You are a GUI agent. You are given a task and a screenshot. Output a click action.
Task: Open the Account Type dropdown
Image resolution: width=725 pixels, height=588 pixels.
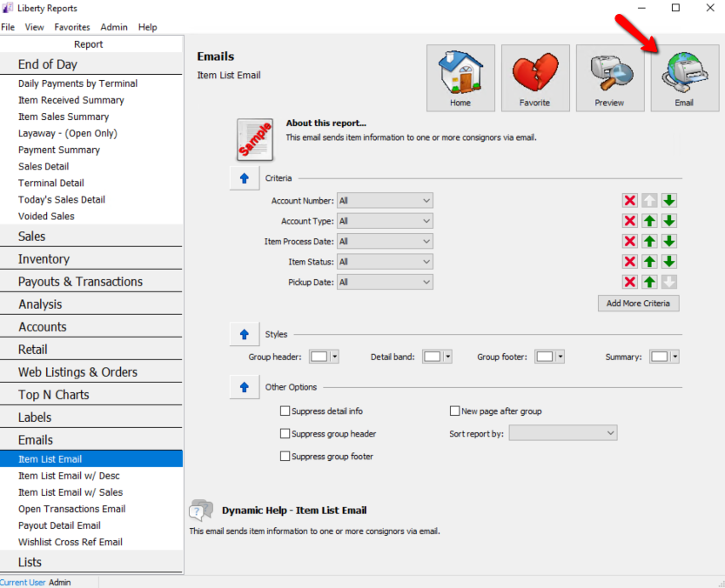point(386,221)
